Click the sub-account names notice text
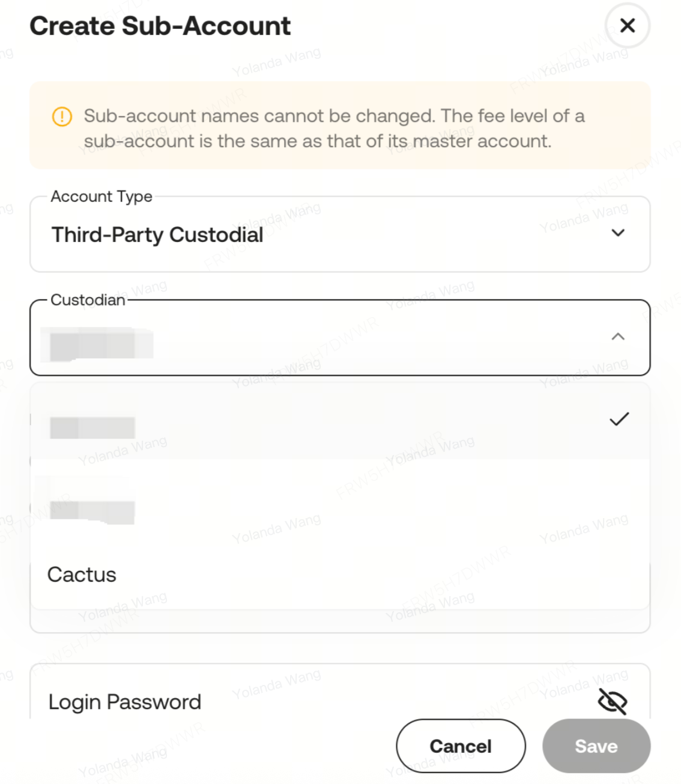The width and height of the screenshot is (681, 784). coord(333,128)
